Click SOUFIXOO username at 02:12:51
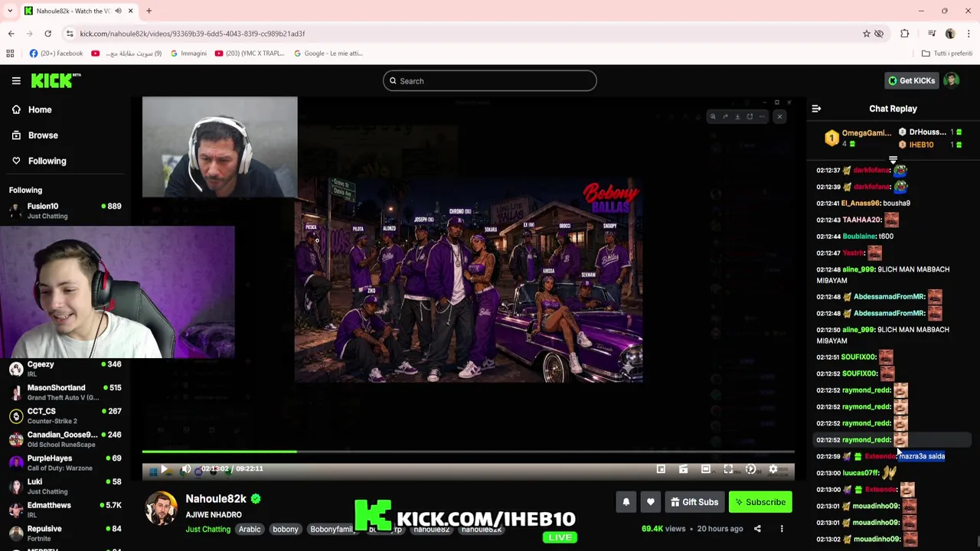 point(858,357)
